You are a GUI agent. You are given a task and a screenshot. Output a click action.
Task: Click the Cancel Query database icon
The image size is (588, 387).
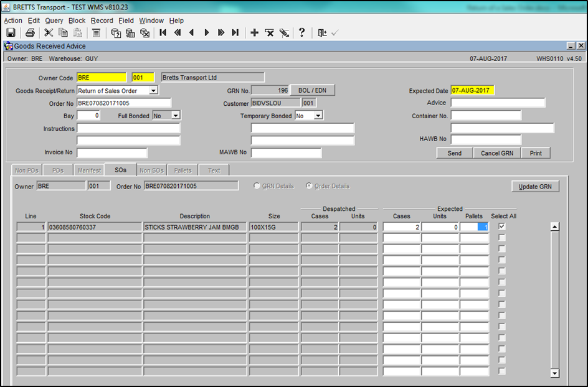point(145,33)
